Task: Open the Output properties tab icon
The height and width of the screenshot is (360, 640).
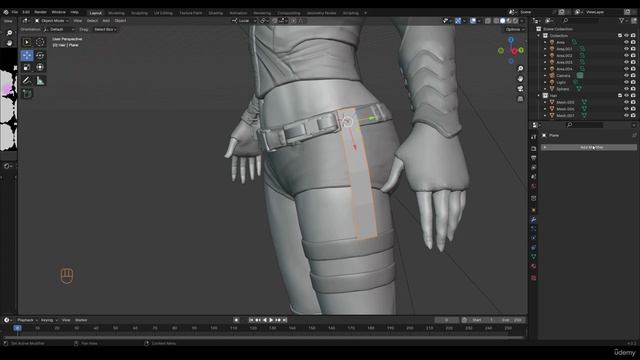Action: (533, 158)
